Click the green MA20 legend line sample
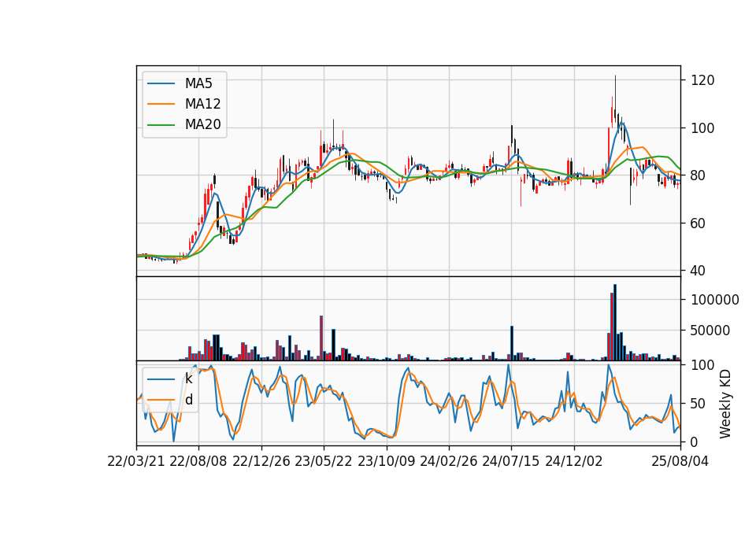756x543 pixels. [161, 125]
